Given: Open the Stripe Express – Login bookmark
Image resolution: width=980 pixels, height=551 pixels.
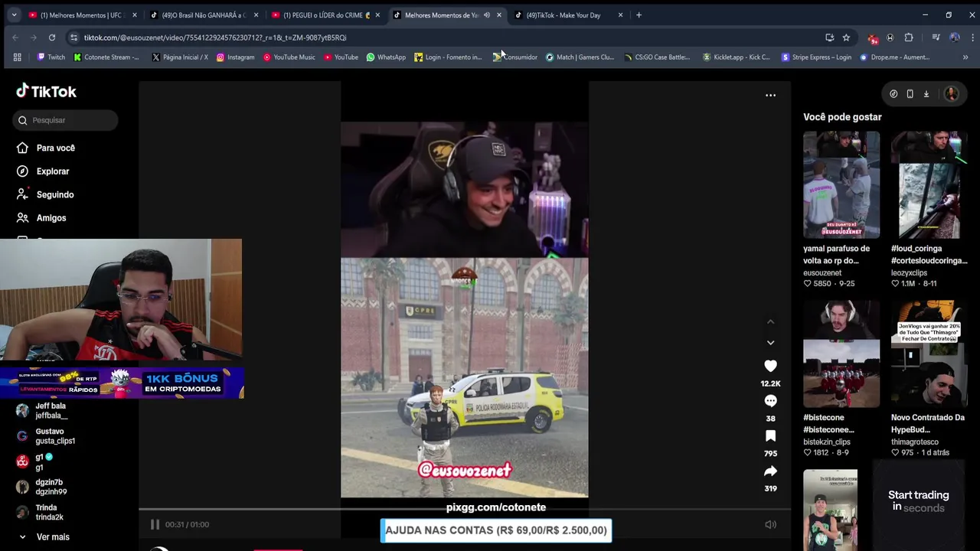Looking at the screenshot, I should pyautogui.click(x=816, y=57).
